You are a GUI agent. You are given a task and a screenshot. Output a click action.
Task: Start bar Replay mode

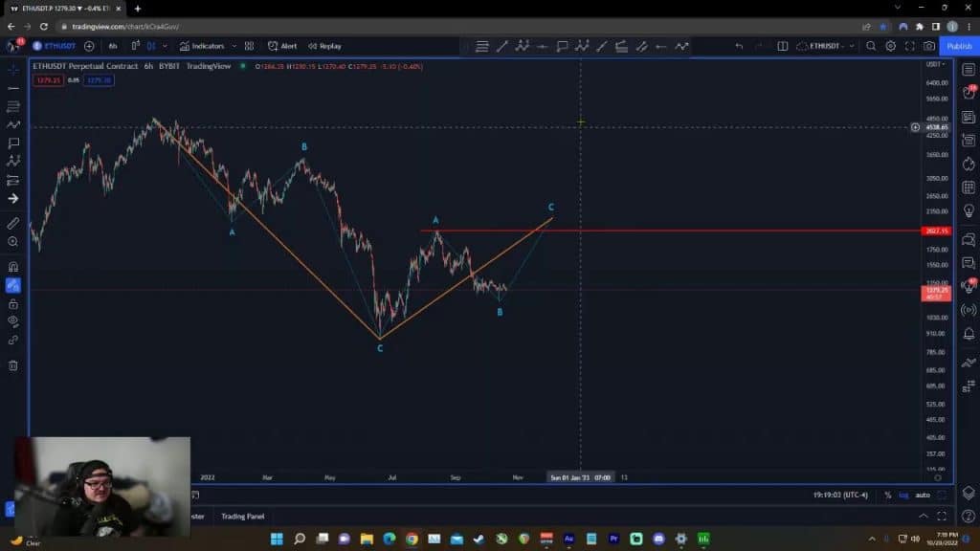[324, 46]
